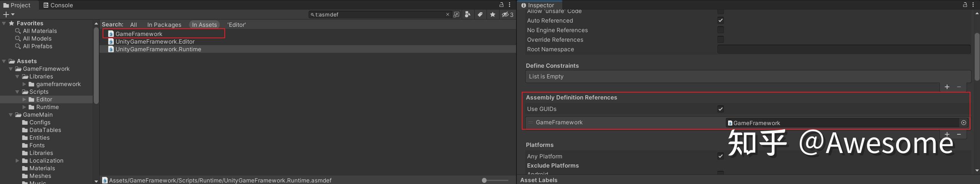This screenshot has width=980, height=184.
Task: Switch to the Console tab
Action: click(58, 5)
